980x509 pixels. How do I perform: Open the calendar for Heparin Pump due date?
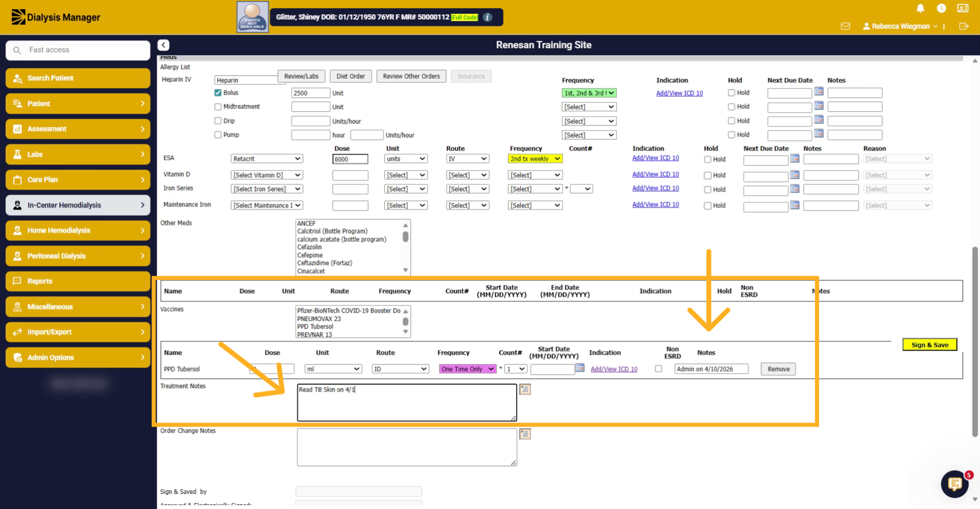[819, 133]
